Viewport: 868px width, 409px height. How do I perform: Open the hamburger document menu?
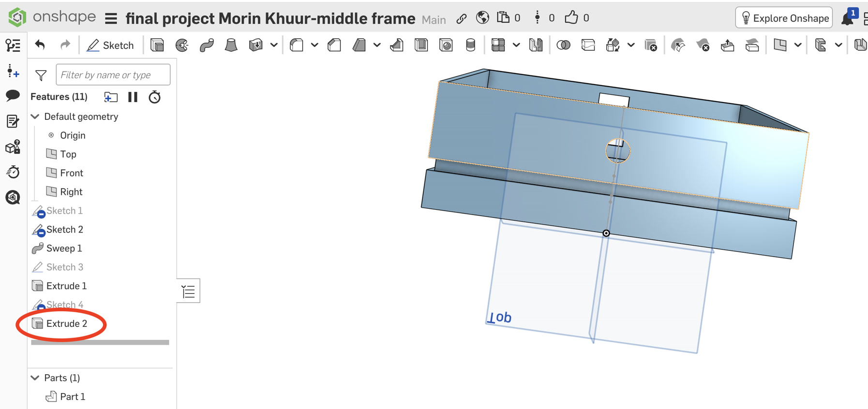(x=111, y=18)
